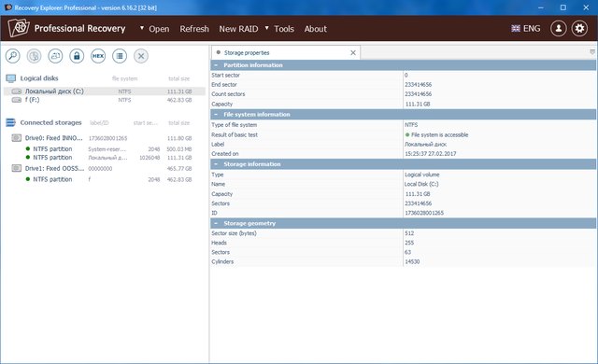Viewport: 598px width, 364px height.
Task: Open the dropdown arrow before Tools
Action: click(x=267, y=28)
